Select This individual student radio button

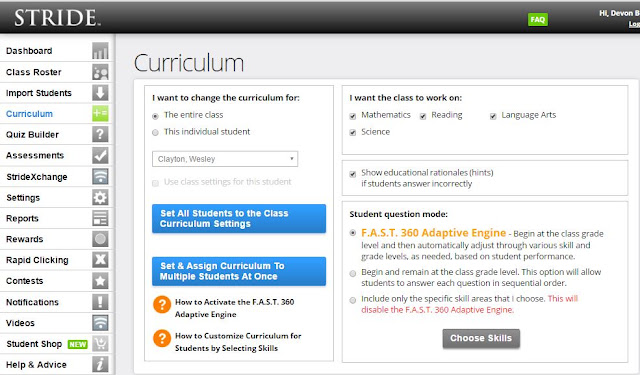[x=155, y=133]
